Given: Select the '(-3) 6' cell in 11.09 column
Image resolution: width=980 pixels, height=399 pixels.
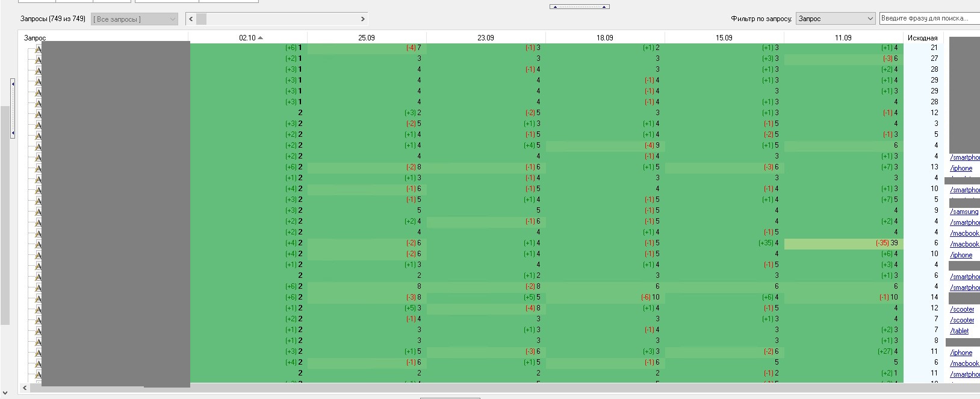Looking at the screenshot, I should [843, 58].
